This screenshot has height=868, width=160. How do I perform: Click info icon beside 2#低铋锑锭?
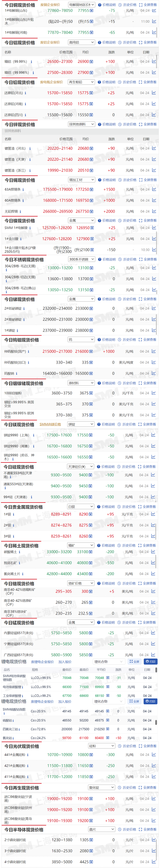click(24, 308)
